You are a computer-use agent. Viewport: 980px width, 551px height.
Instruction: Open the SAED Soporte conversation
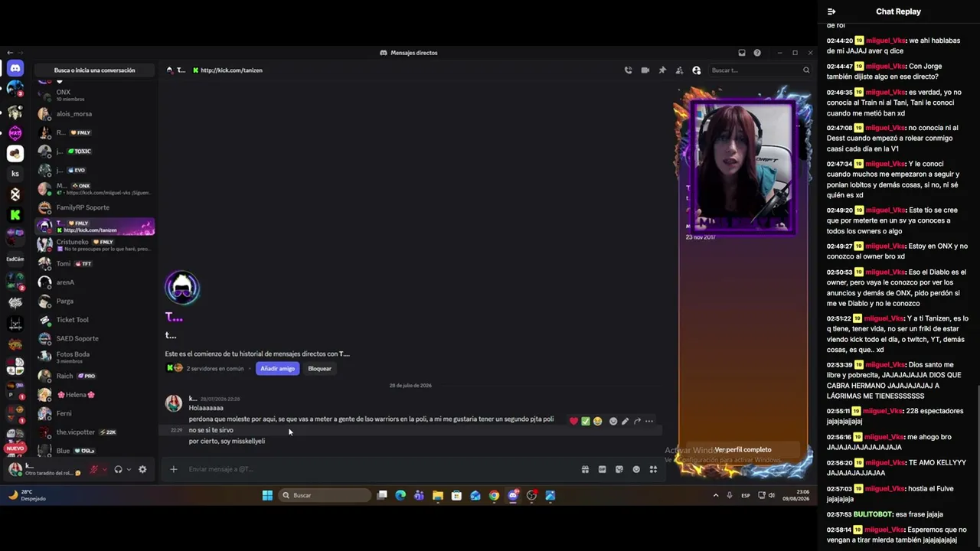click(94, 338)
